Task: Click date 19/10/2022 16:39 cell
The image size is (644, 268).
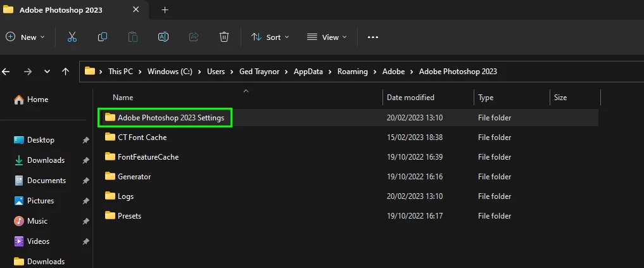Action: [x=414, y=157]
